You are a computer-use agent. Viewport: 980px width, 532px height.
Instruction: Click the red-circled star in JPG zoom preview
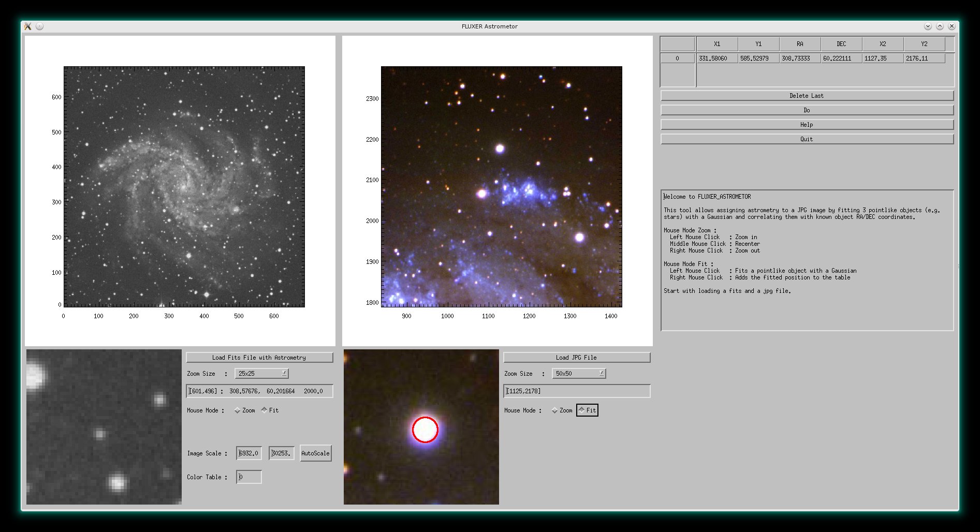click(x=425, y=430)
